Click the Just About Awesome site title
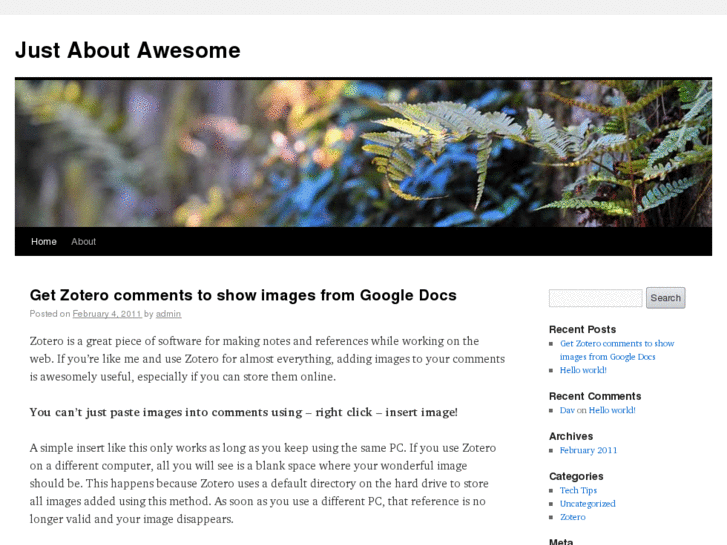Image resolution: width=727 pixels, height=545 pixels. [128, 50]
